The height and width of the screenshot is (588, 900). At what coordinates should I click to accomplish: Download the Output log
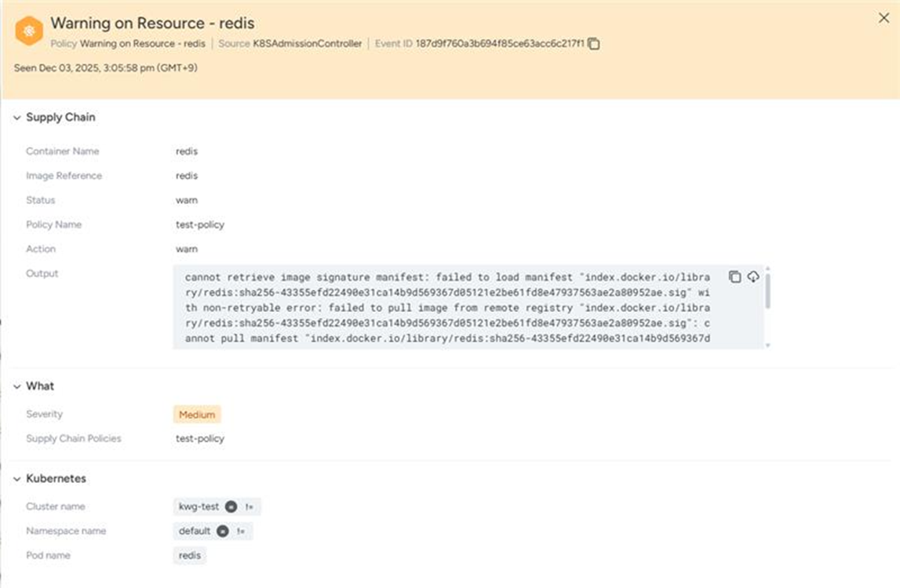[x=753, y=277]
